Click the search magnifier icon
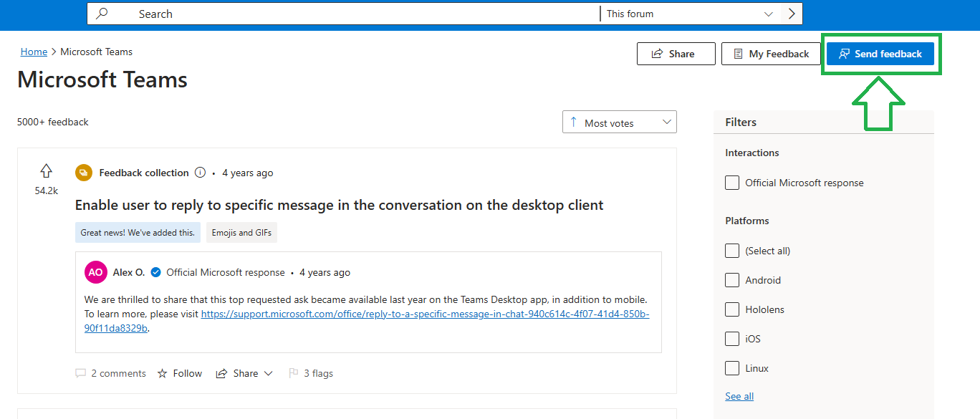The image size is (980, 419). 102,14
